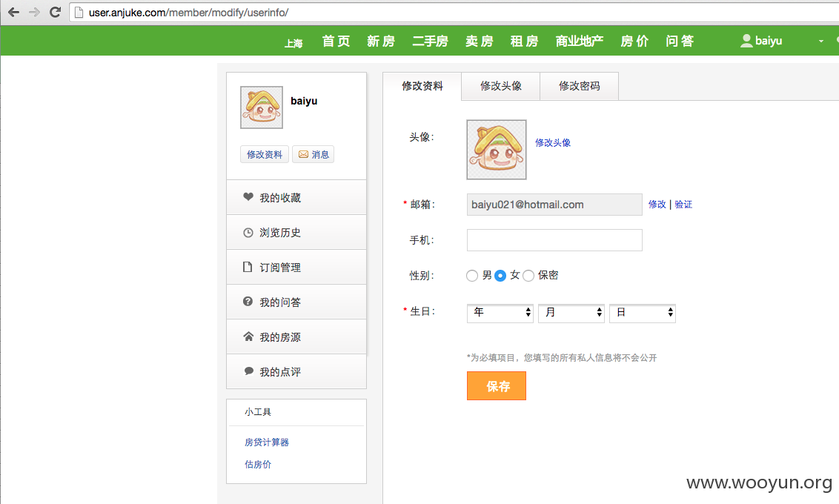Select the 男 gender radio button

[472, 276]
